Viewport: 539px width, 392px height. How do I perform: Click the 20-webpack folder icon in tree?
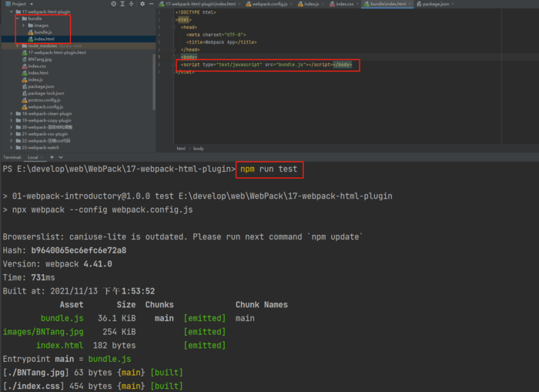[18, 127]
